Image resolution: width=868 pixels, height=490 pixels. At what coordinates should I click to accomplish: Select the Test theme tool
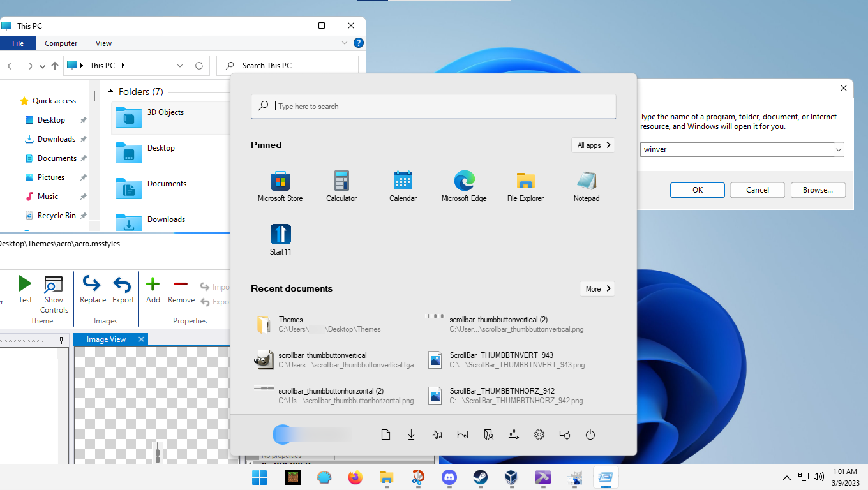tap(25, 288)
